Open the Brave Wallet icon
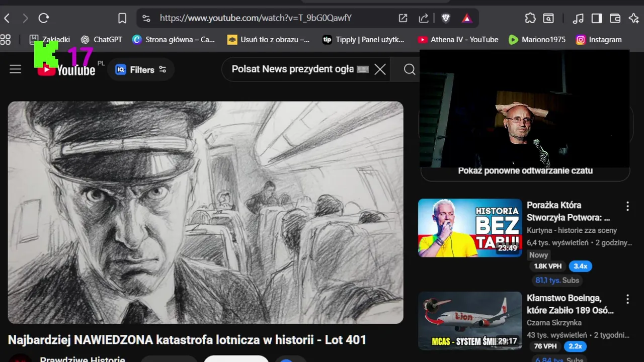Image resolution: width=644 pixels, height=362 pixels. coord(615,19)
